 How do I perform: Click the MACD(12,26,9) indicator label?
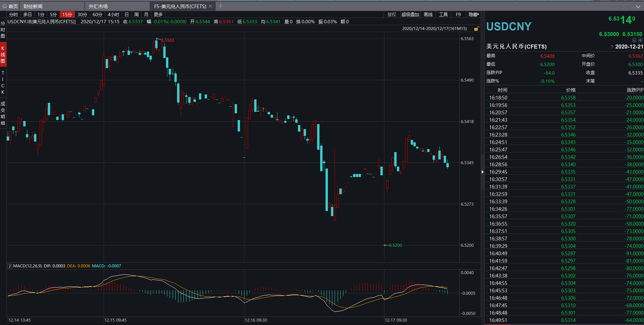point(28,266)
